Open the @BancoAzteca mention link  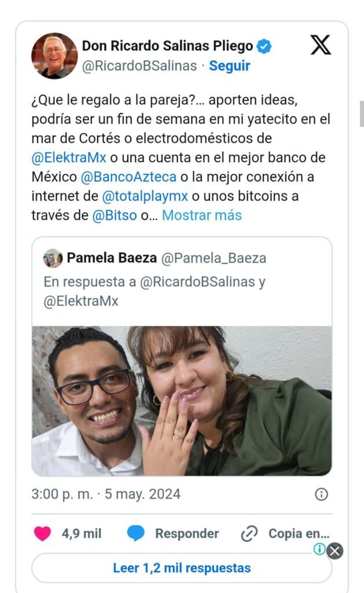coord(128,177)
